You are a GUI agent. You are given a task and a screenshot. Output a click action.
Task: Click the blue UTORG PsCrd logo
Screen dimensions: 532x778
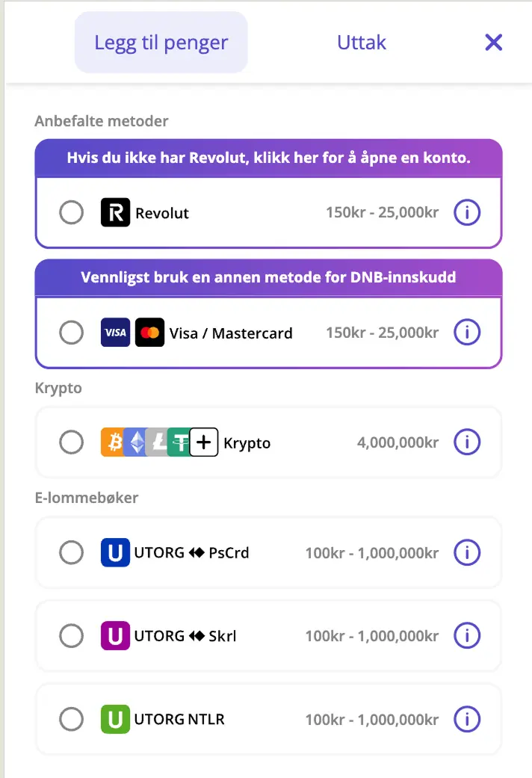[x=114, y=553]
